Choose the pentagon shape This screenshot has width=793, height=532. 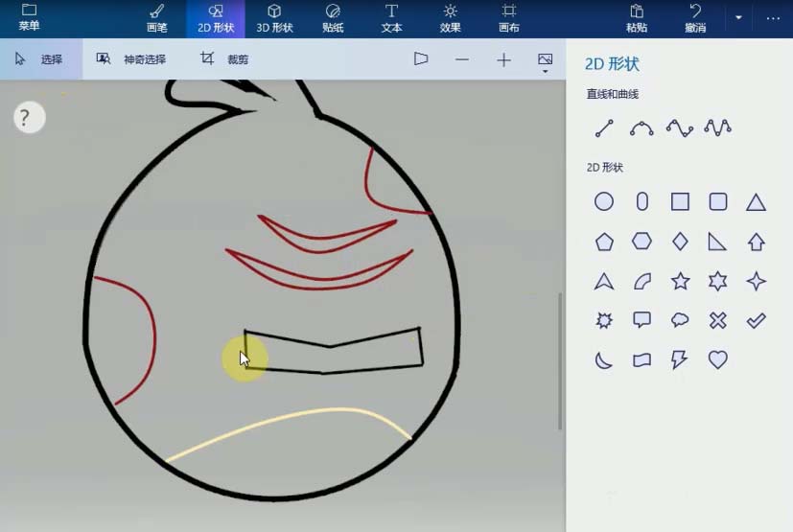pyautogui.click(x=604, y=242)
